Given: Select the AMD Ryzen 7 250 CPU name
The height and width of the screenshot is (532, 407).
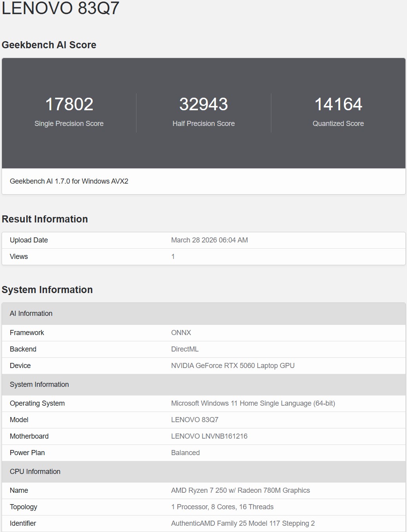Looking at the screenshot, I should (240, 490).
